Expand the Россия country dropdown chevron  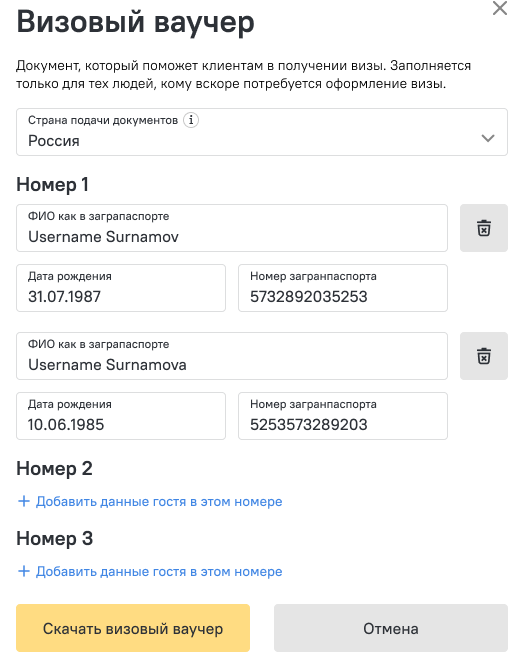pyautogui.click(x=488, y=138)
